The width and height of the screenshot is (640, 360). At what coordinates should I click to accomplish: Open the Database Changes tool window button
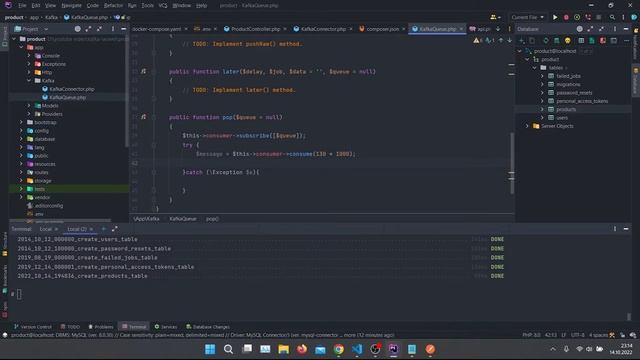[x=208, y=327]
